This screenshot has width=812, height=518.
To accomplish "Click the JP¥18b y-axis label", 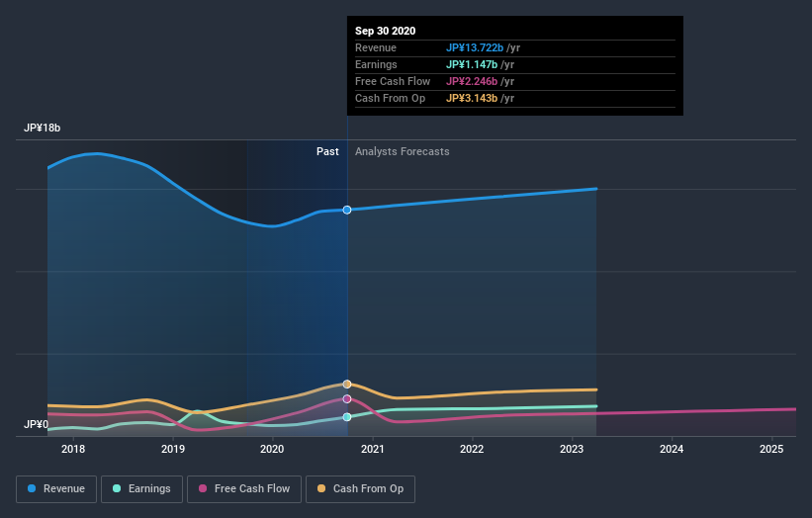I will pos(42,128).
